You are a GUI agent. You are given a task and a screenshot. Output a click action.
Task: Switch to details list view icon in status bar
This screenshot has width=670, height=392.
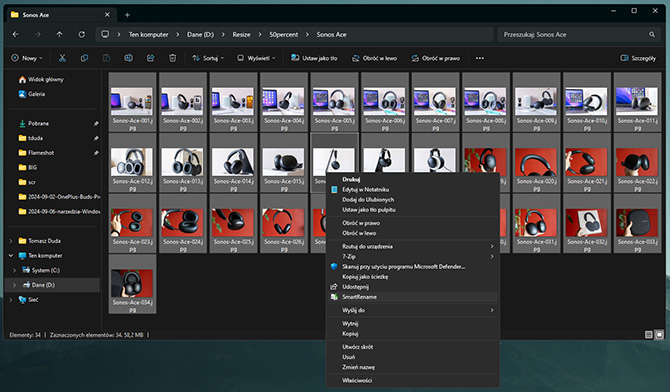click(649, 335)
